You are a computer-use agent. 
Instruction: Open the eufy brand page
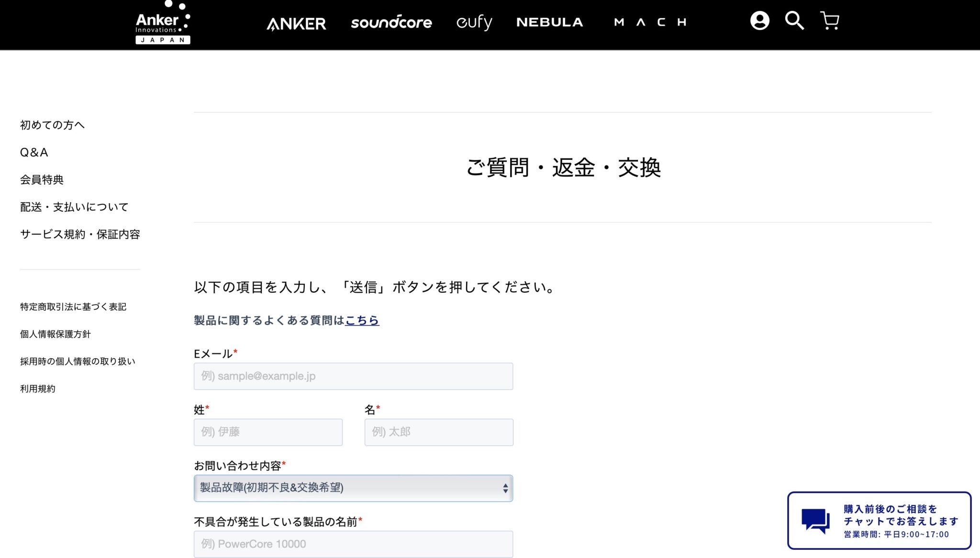tap(475, 22)
